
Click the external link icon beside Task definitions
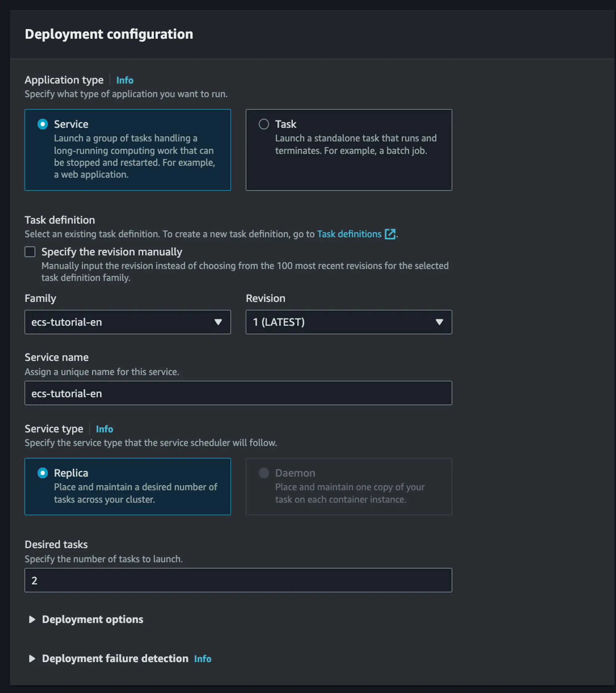tap(391, 234)
